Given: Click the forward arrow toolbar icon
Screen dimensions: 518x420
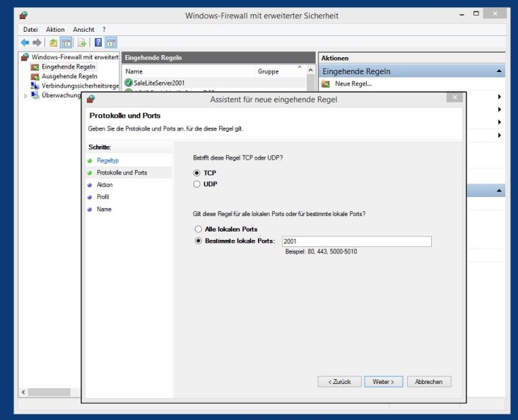Looking at the screenshot, I should (37, 42).
